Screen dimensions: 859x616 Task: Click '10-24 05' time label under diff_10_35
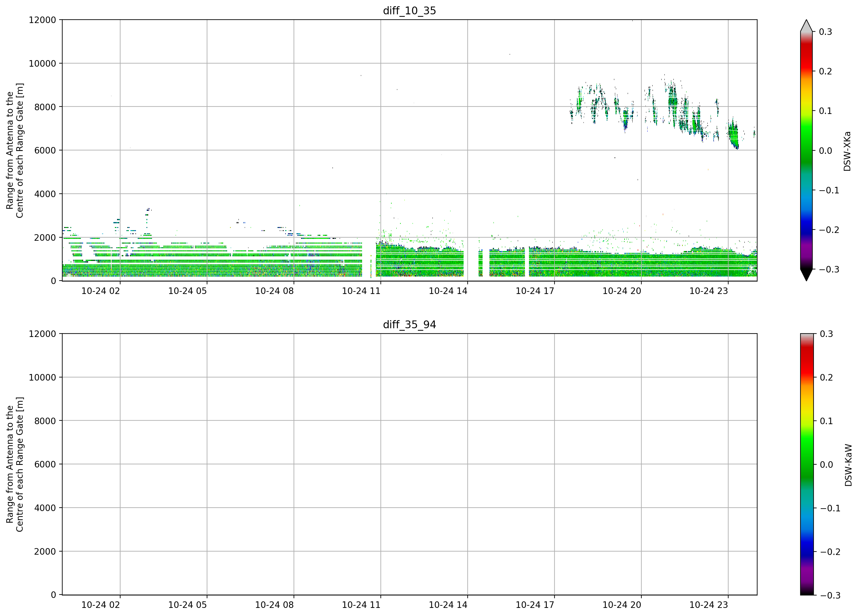click(x=187, y=291)
